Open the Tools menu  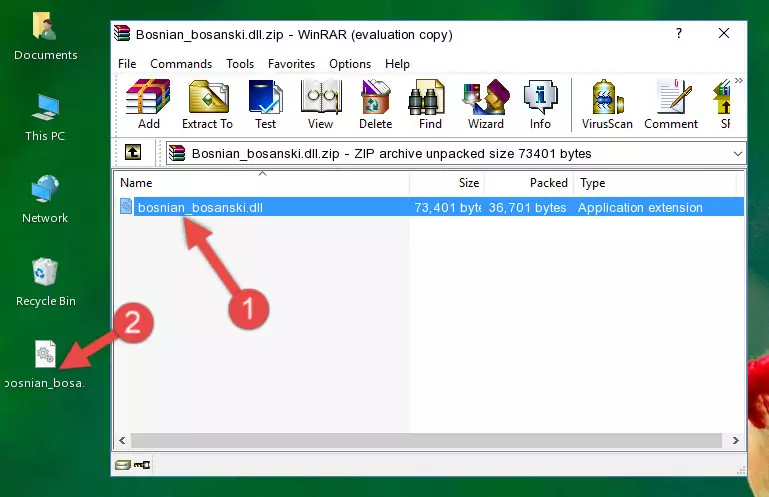pos(240,64)
